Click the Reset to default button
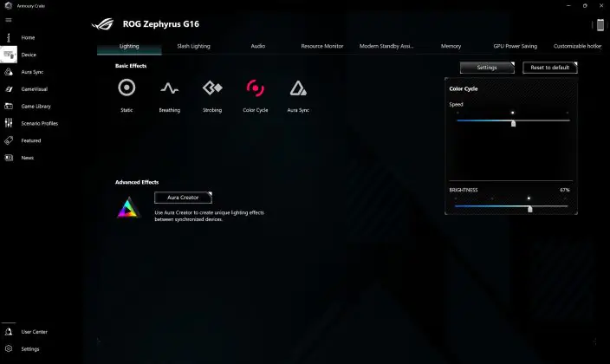This screenshot has height=364, width=610. coord(549,68)
